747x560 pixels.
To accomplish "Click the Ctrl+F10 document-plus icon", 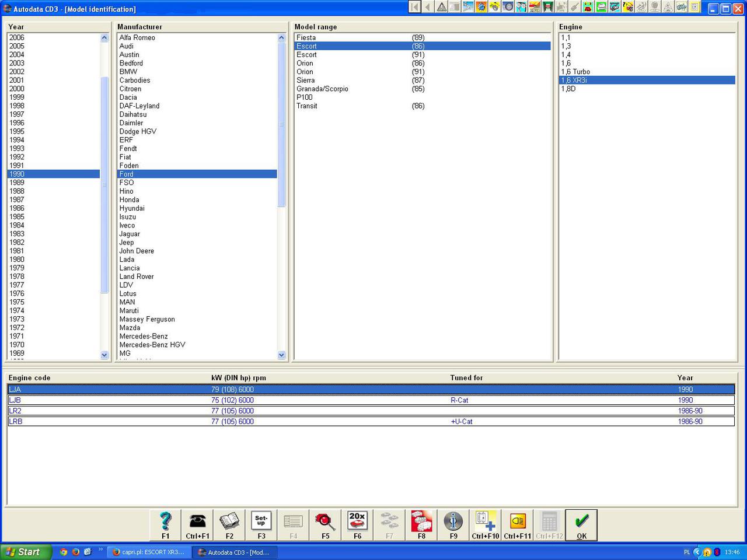I will point(486,525).
